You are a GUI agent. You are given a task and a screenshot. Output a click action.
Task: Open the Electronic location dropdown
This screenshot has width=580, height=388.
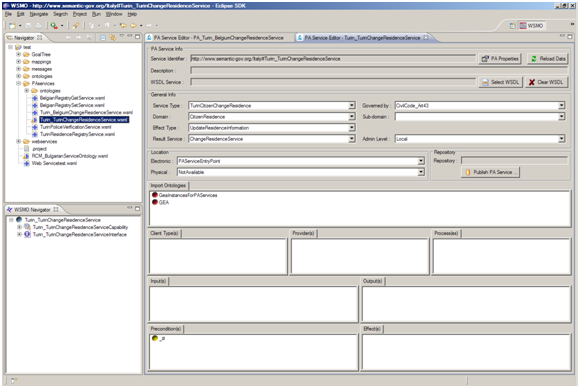pyautogui.click(x=421, y=161)
